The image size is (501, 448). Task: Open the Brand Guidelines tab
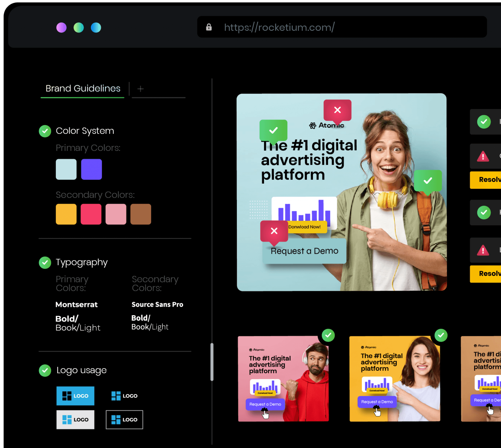pyautogui.click(x=83, y=89)
